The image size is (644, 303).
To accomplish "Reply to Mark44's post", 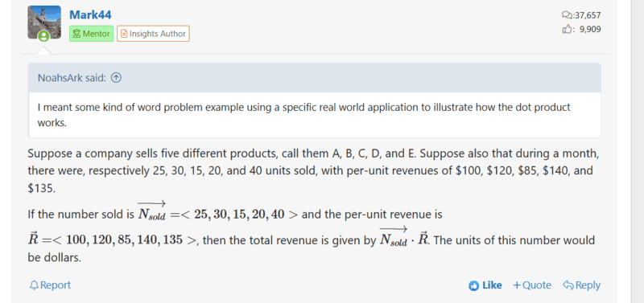I will coord(581,285).
